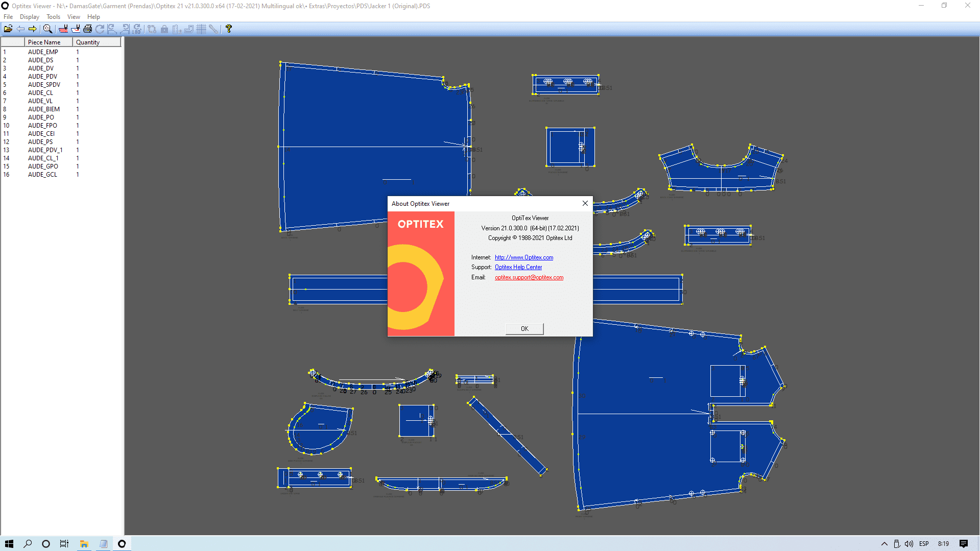The width and height of the screenshot is (980, 551).
Task: Click the red plot-to-plotter icon
Action: coord(63,29)
